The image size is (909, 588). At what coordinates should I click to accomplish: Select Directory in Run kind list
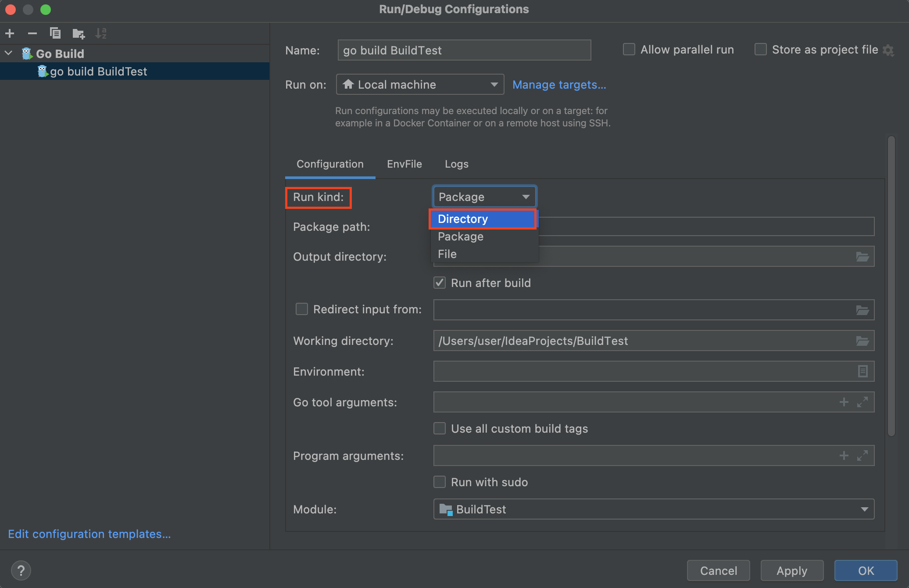coord(482,219)
